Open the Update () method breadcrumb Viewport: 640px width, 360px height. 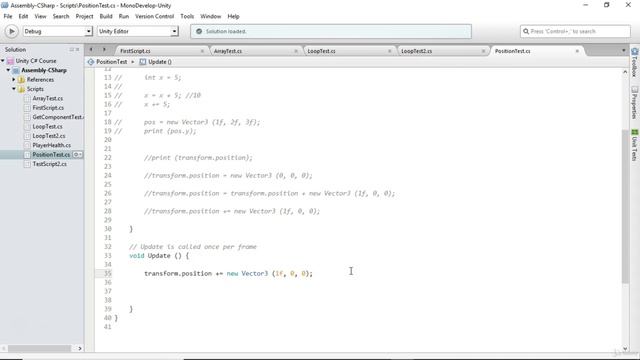(156, 62)
